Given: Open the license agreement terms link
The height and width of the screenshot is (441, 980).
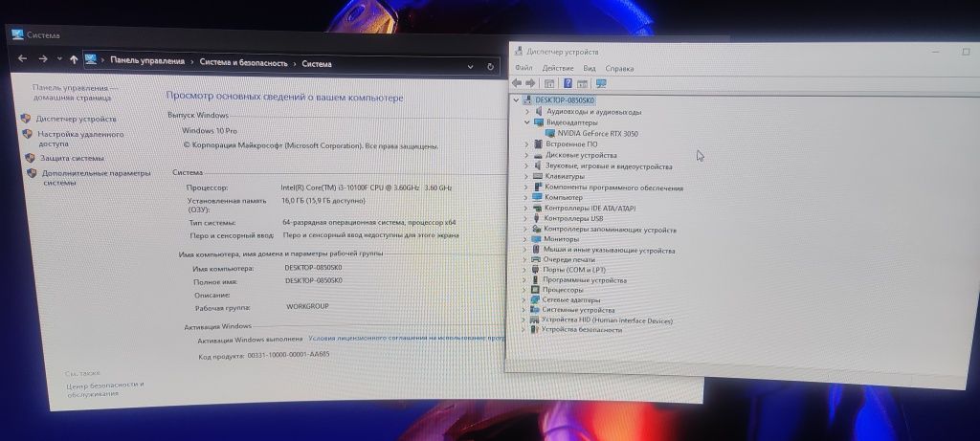Looking at the screenshot, I should [x=406, y=338].
